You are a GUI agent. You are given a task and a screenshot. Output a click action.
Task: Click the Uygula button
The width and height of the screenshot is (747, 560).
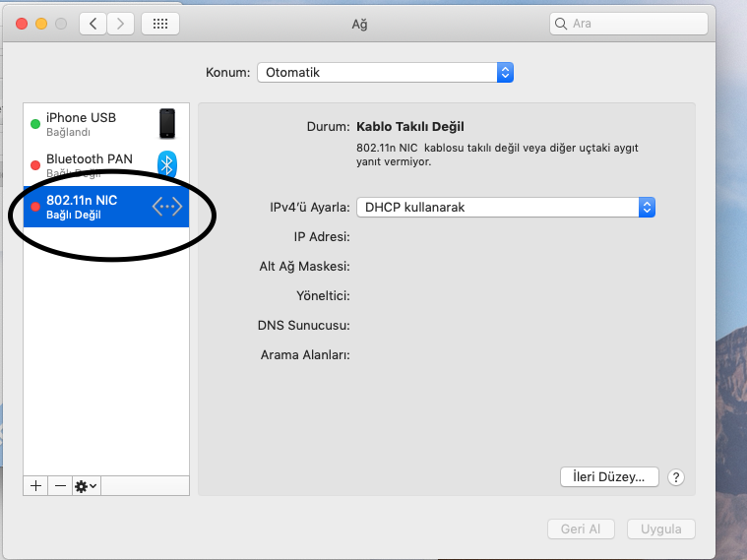pyautogui.click(x=661, y=529)
